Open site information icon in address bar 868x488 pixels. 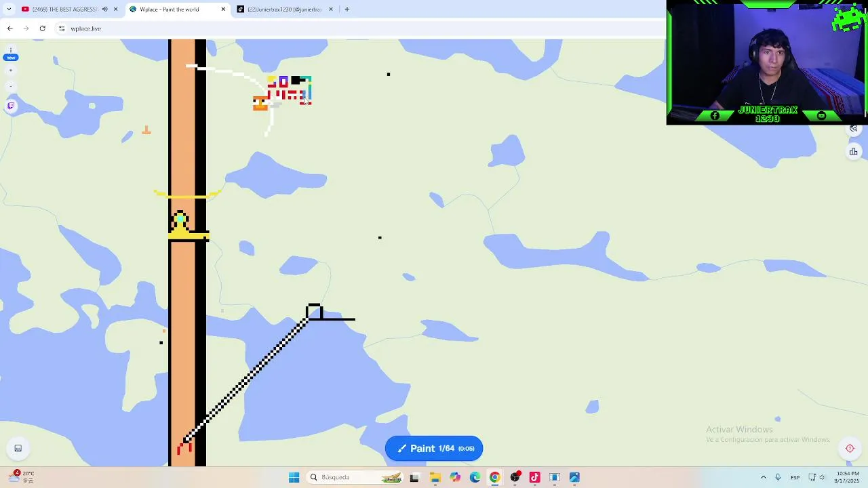[62, 28]
